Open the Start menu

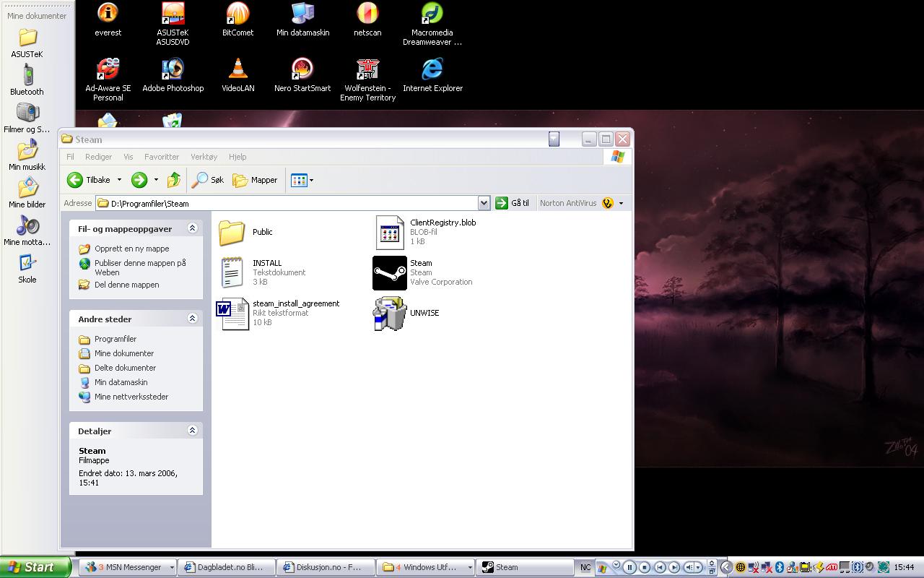point(35,567)
